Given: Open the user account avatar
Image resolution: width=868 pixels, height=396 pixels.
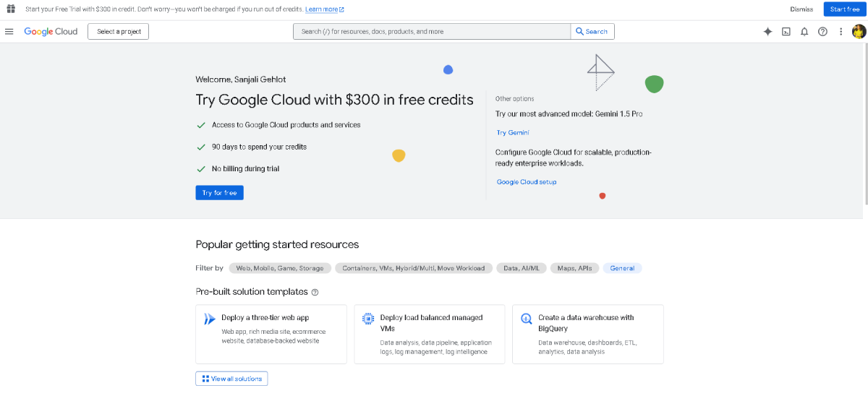Looking at the screenshot, I should [x=859, y=31].
